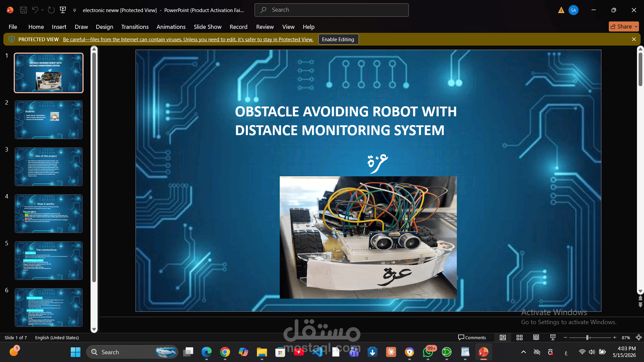
Task: Select slide 4 How it works thumbnail
Action: pos(49,214)
